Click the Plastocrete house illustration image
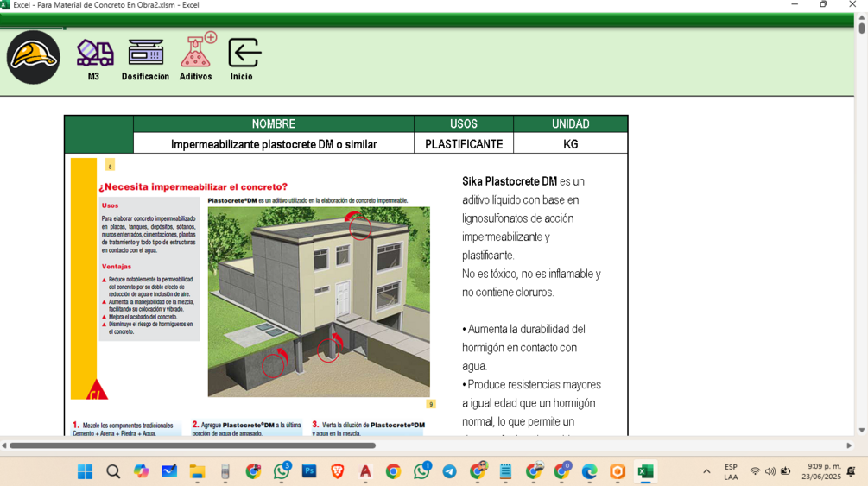This screenshot has height=486, width=868. [319, 301]
